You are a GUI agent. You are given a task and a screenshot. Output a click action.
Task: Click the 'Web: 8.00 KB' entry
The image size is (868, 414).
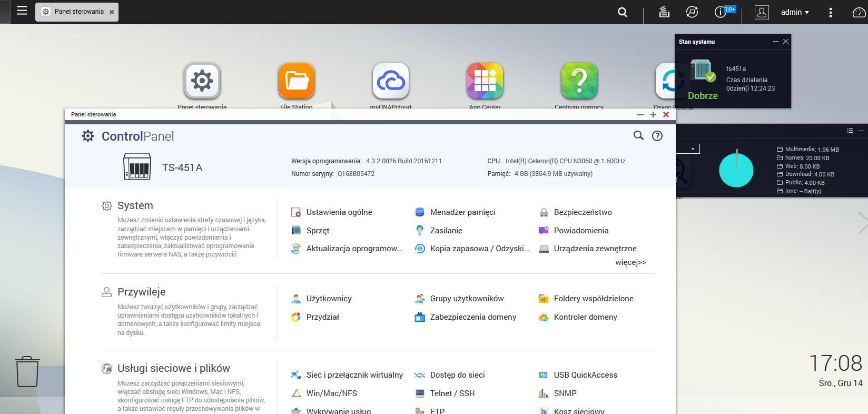click(798, 166)
